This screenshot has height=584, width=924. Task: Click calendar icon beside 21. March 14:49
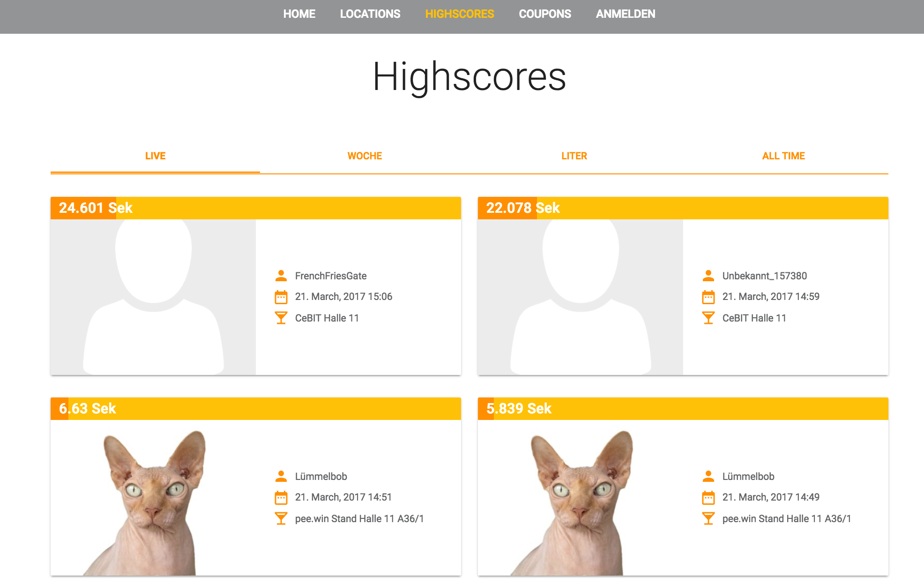coord(708,498)
